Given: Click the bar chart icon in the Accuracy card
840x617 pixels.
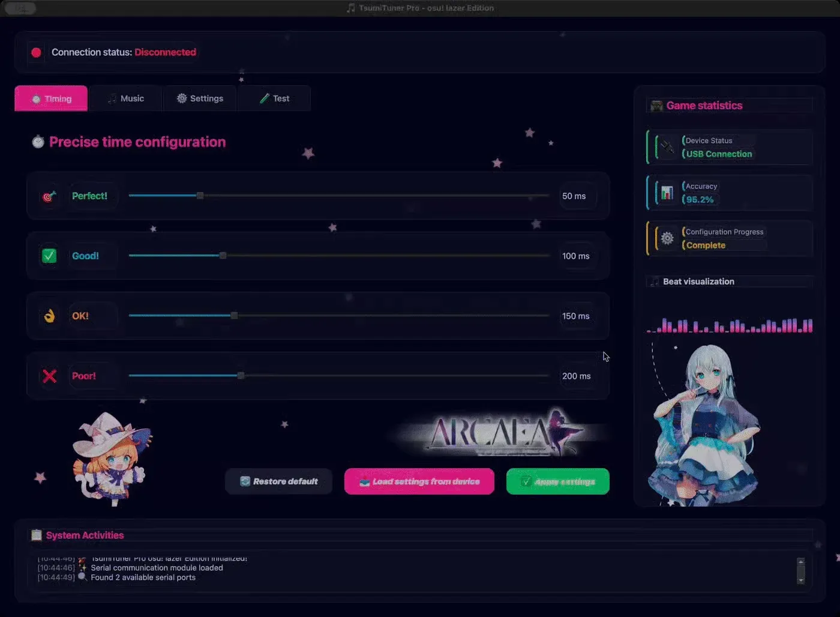Looking at the screenshot, I should (667, 193).
